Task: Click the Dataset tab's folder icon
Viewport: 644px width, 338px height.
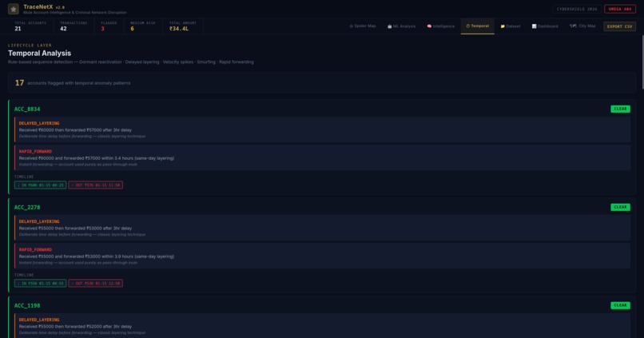Action: pyautogui.click(x=503, y=26)
